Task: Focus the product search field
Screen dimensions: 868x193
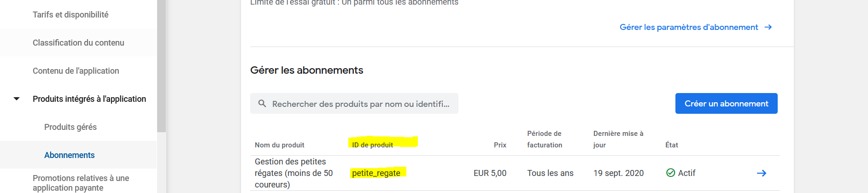Action: 360,104
